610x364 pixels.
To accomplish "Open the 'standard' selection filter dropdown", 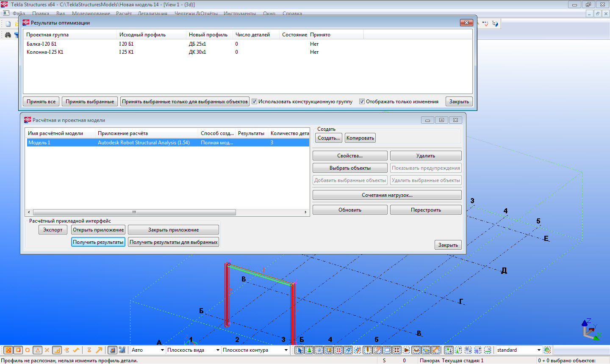I will [x=539, y=350].
